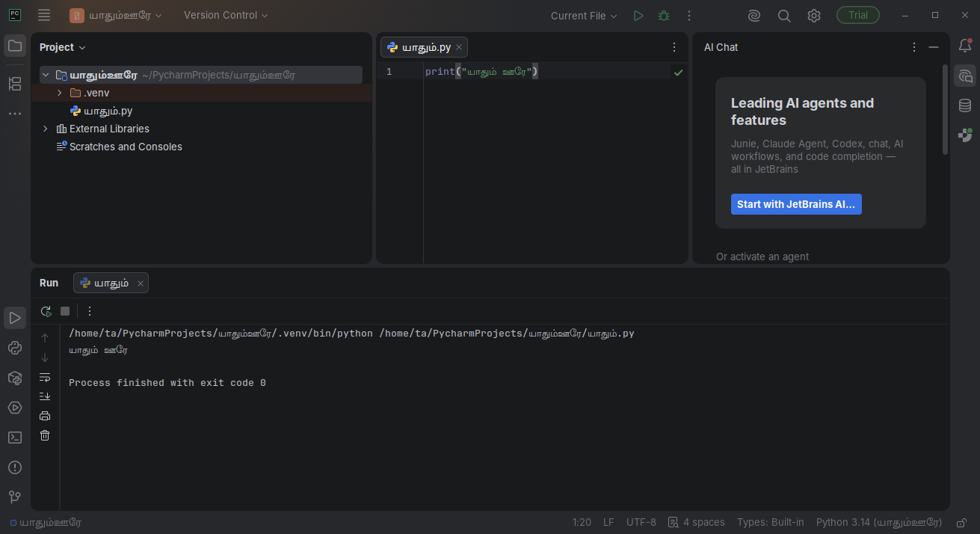Click Start with JetBrains AI button
Screen dimensions: 980x534
pos(796,204)
